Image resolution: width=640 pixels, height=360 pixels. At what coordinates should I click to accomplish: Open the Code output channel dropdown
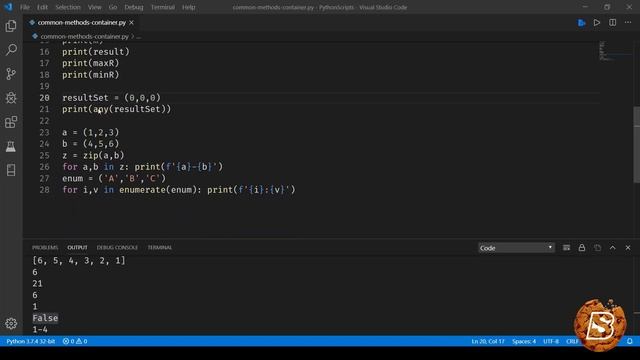pyautogui.click(x=516, y=248)
